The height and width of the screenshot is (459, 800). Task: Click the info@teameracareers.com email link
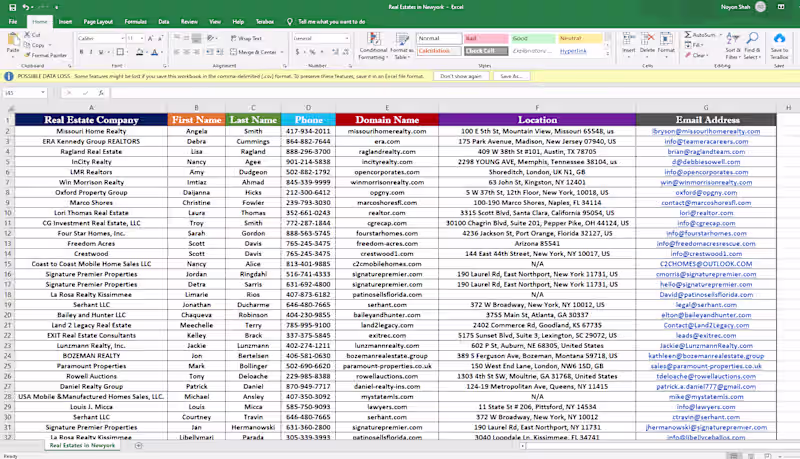tap(706, 141)
